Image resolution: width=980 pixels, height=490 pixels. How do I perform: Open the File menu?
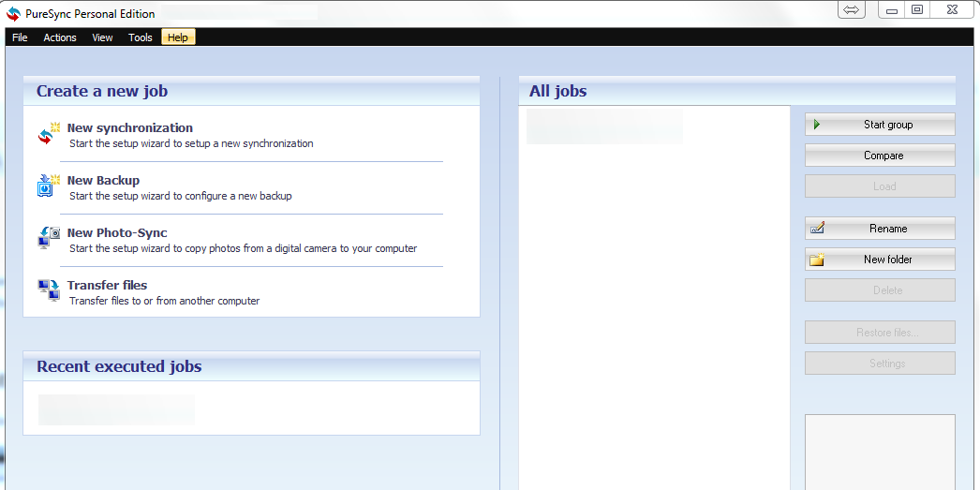click(20, 37)
